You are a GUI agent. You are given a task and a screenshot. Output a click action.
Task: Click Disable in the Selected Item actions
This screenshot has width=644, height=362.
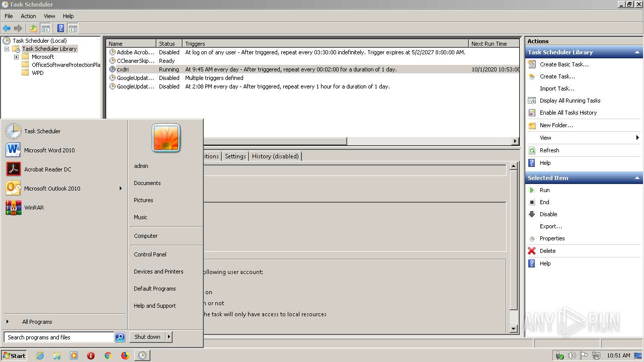click(x=548, y=214)
